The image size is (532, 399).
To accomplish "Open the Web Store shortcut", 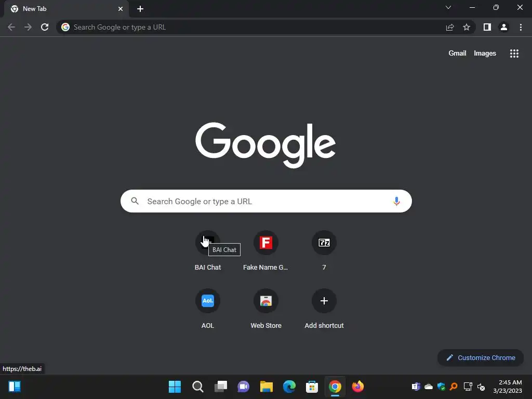I will 265,309.
